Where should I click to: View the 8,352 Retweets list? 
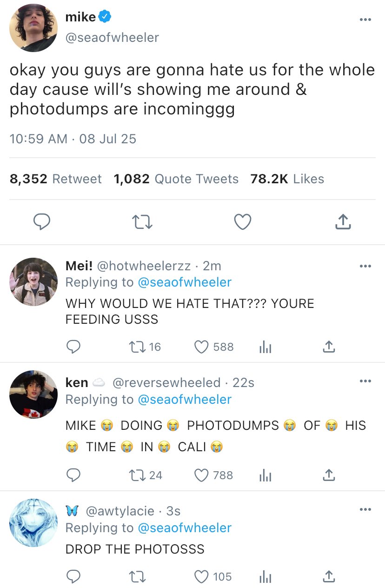point(56,179)
